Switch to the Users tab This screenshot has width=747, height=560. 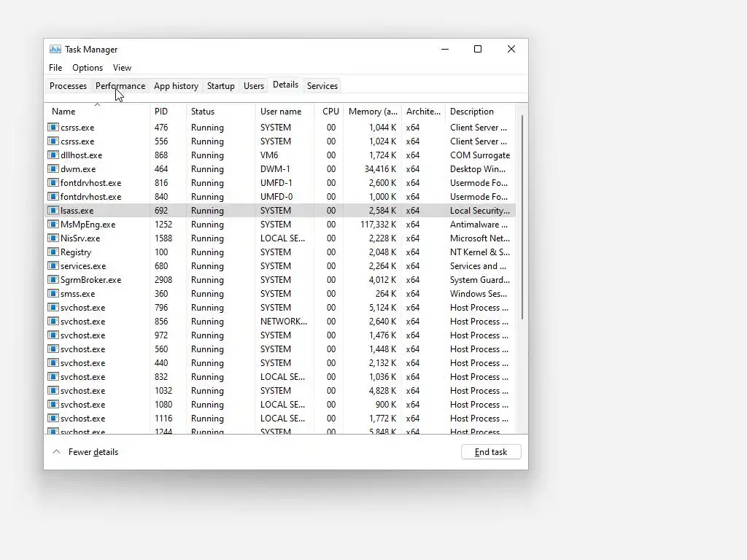253,86
